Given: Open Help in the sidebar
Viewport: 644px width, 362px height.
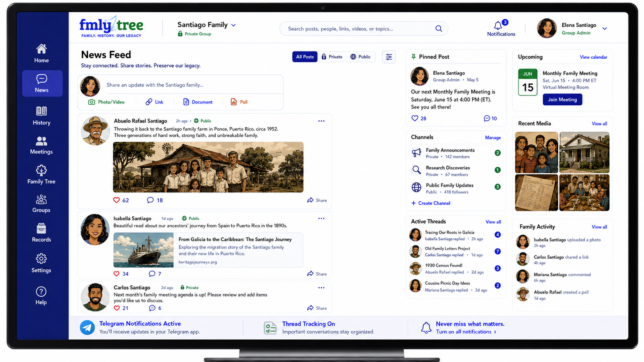Looking at the screenshot, I should coord(41,296).
